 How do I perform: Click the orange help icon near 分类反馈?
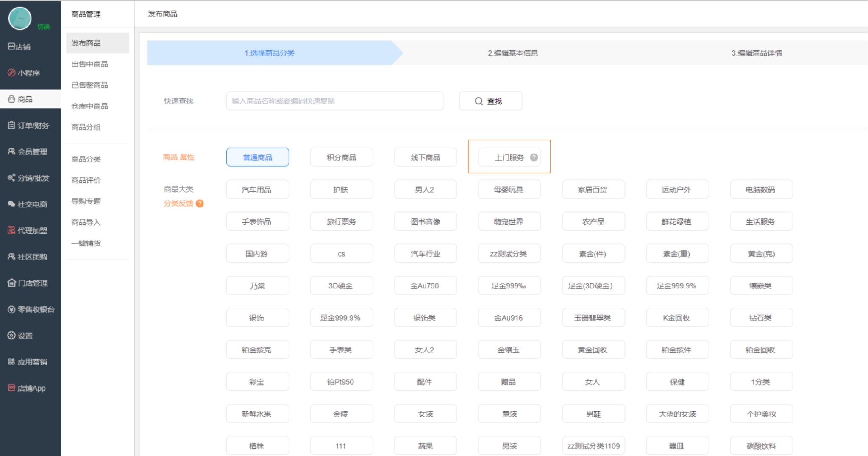click(200, 204)
